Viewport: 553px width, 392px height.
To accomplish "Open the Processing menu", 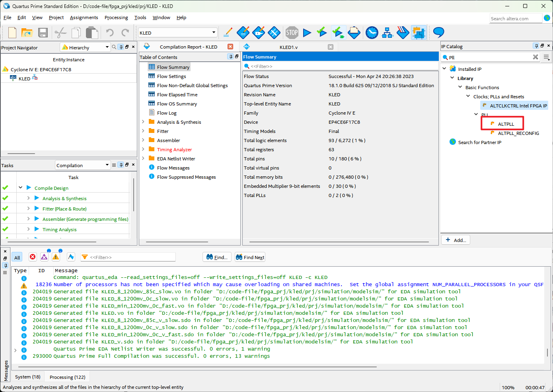I will tap(116, 18).
